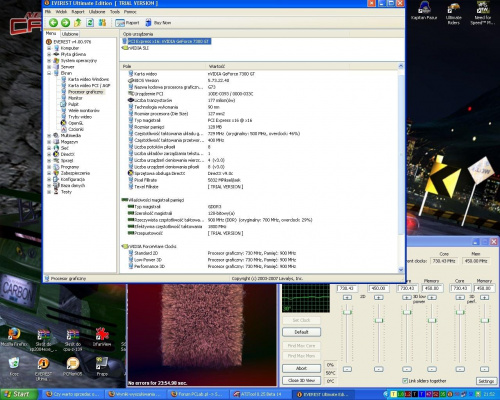The image size is (500, 400).
Task: Open the Kosz recycle bin icon
Action: pyautogui.click(x=14, y=367)
